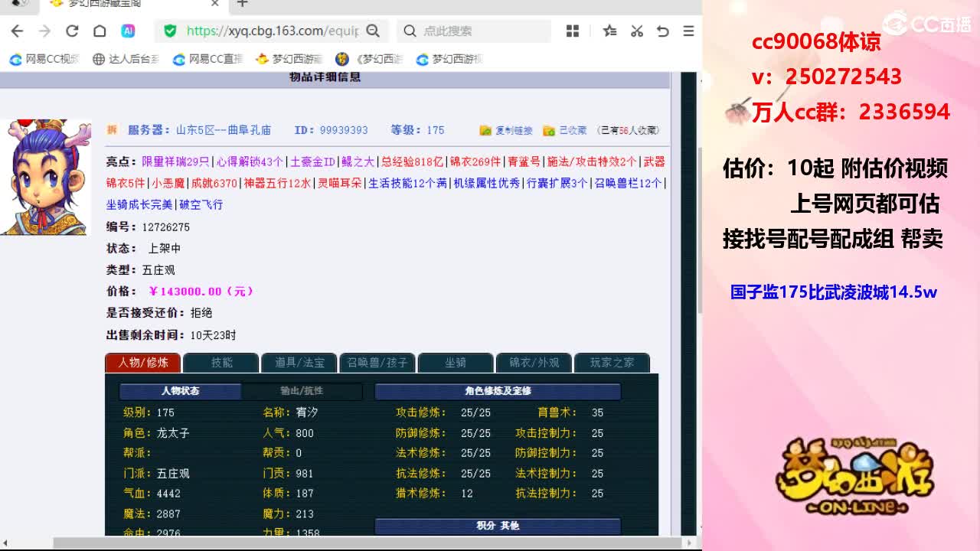
Task: Select the 人物状态 sub-tab
Action: [181, 391]
